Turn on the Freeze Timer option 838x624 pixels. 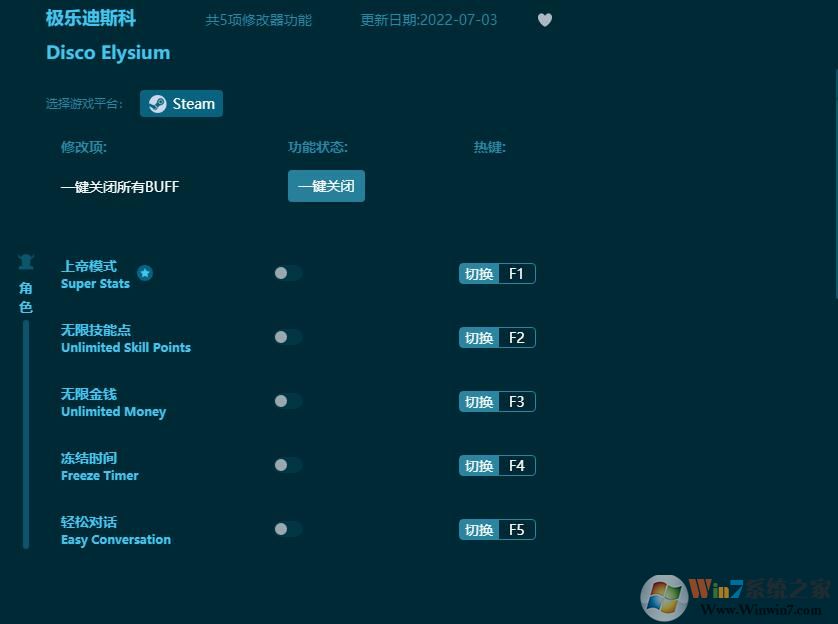[288, 465]
